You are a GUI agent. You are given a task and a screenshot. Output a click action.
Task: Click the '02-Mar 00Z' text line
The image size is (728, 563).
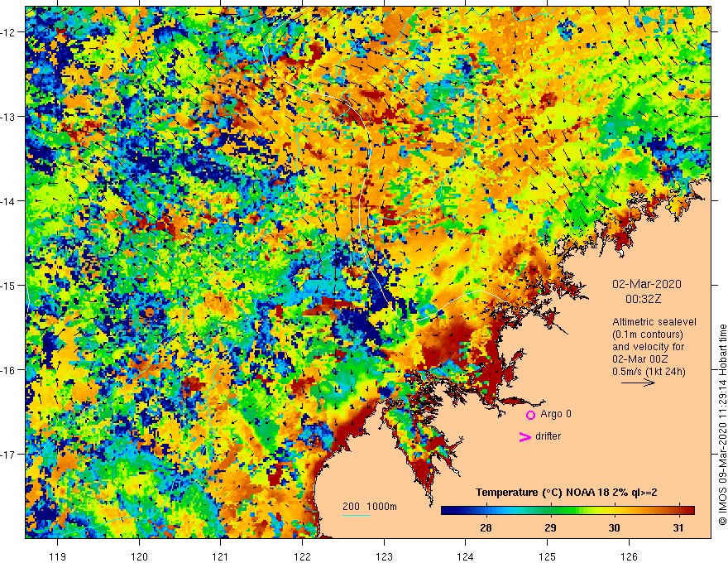click(639, 359)
